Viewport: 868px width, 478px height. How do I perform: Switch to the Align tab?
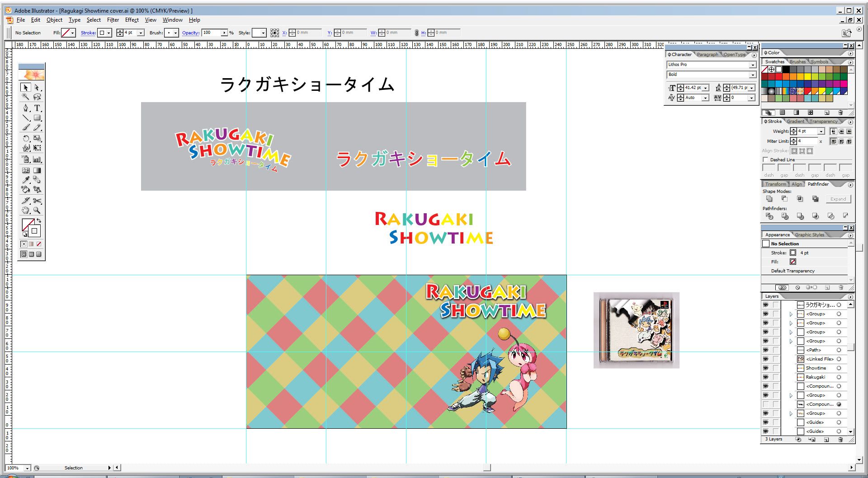[797, 184]
